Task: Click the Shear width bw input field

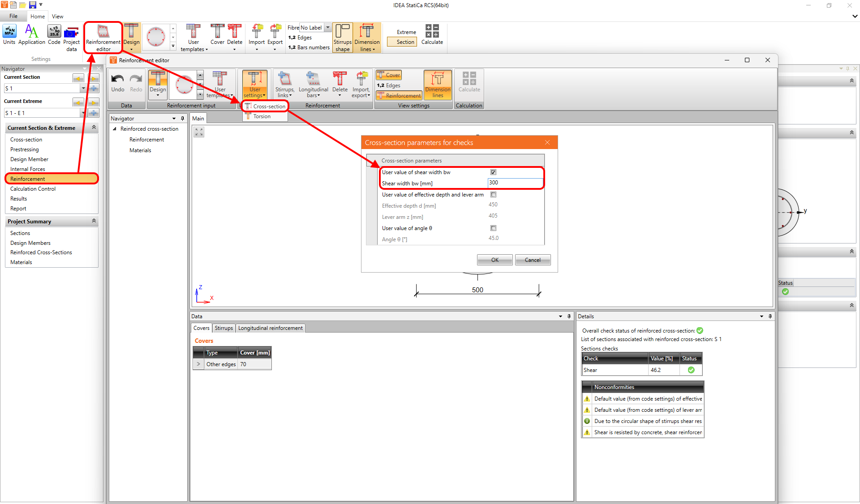Action: (x=514, y=183)
